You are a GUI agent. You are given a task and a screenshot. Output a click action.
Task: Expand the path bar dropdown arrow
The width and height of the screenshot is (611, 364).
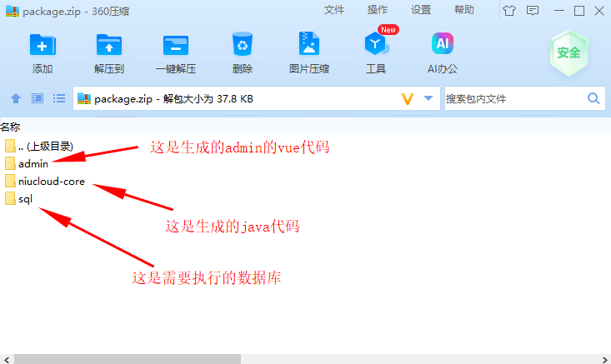point(428,98)
